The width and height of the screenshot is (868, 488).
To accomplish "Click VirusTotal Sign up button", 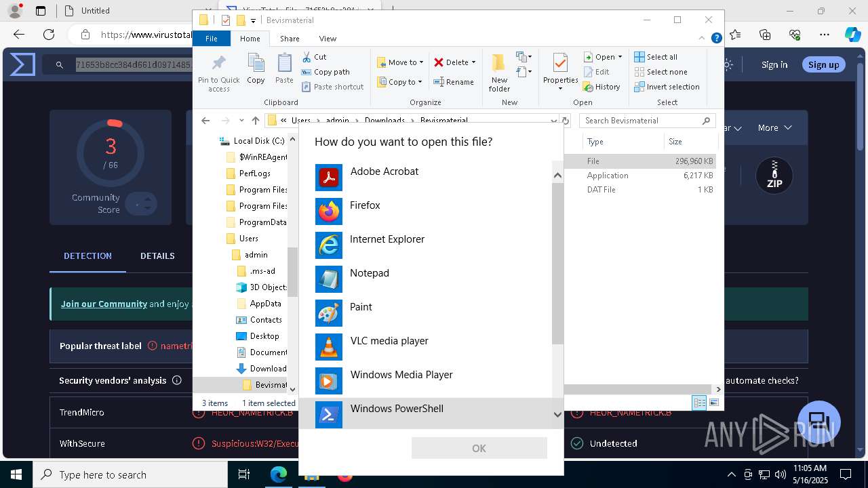I will [823, 64].
